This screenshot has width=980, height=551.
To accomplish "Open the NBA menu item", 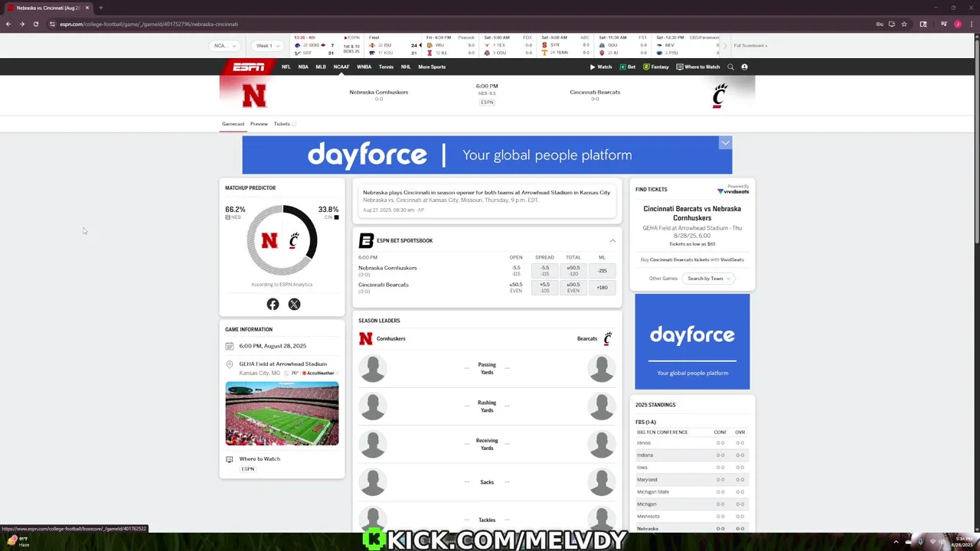I will pyautogui.click(x=303, y=67).
